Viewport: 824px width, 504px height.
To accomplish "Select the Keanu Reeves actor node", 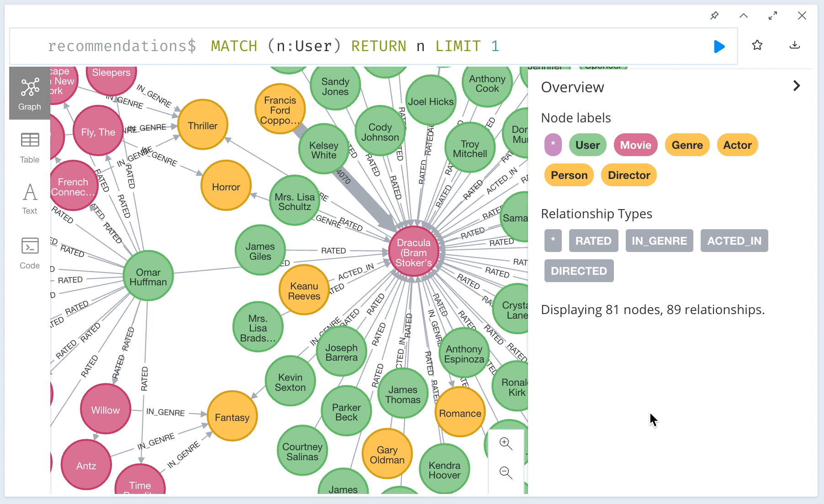I will [x=304, y=290].
